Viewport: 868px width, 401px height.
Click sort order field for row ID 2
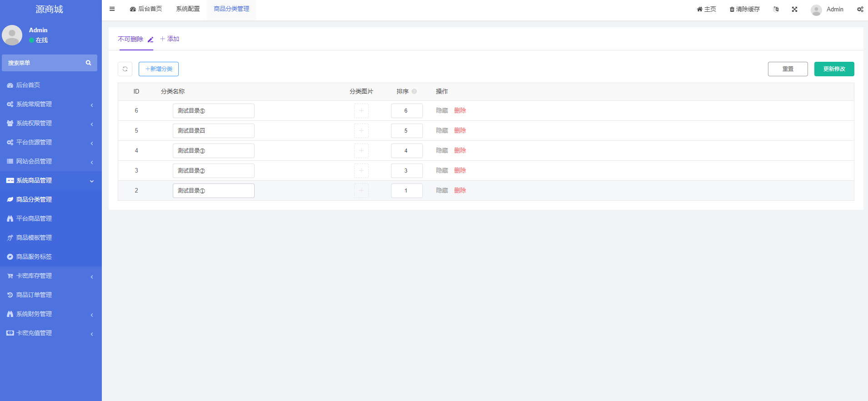(x=407, y=191)
